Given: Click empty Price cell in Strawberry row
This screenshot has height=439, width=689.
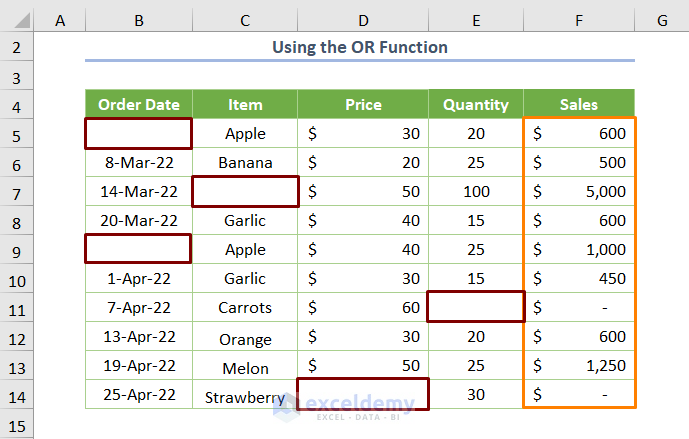Looking at the screenshot, I should (x=363, y=394).
